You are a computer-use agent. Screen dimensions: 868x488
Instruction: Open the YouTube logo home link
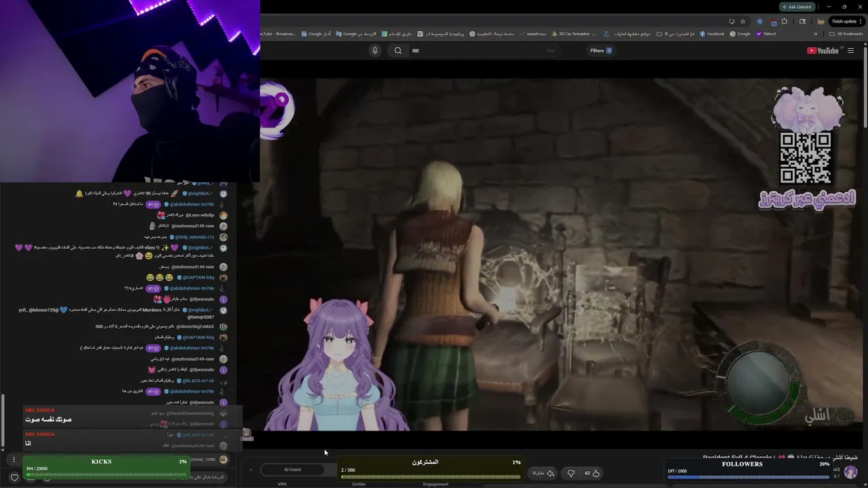(823, 51)
